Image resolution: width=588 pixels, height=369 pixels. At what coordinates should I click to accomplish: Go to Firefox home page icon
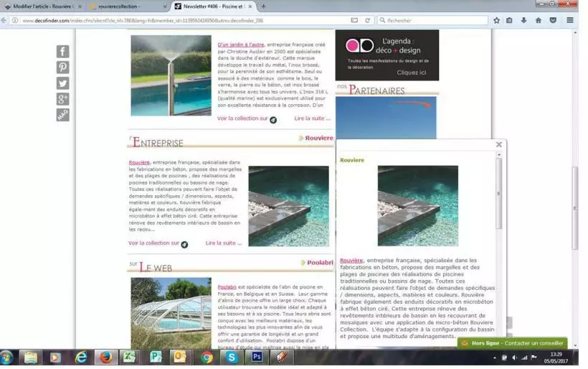[x=538, y=20]
